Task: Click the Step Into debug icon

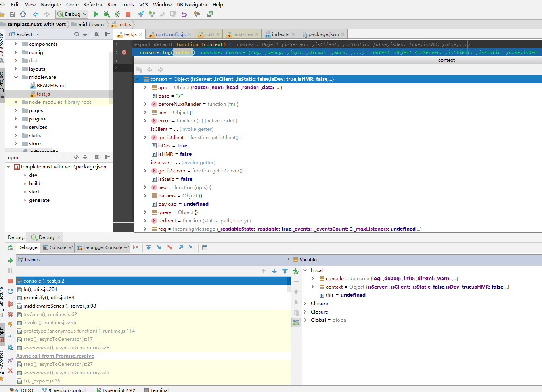Action: [x=159, y=247]
